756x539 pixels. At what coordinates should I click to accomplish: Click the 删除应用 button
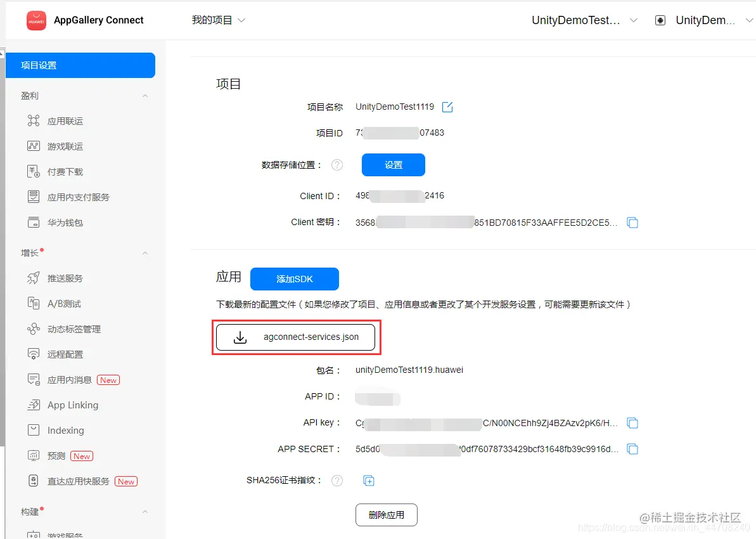click(386, 515)
